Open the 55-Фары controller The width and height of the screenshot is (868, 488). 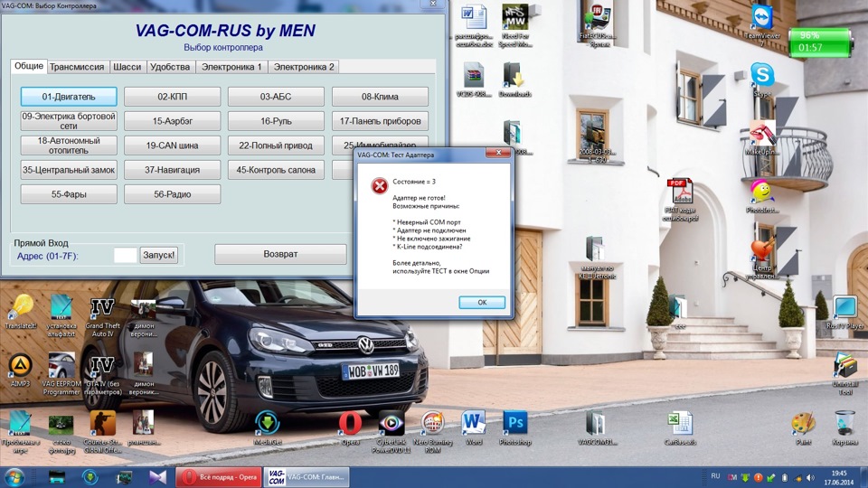[x=69, y=193]
